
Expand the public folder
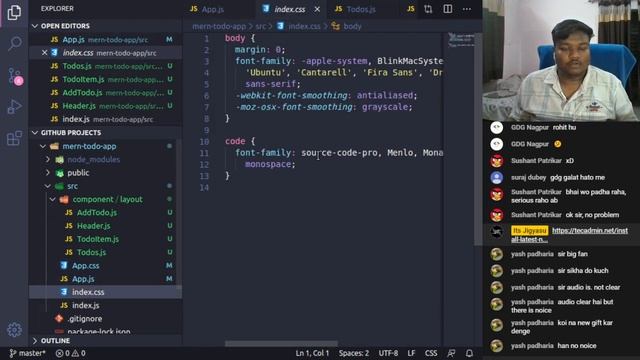pos(78,173)
